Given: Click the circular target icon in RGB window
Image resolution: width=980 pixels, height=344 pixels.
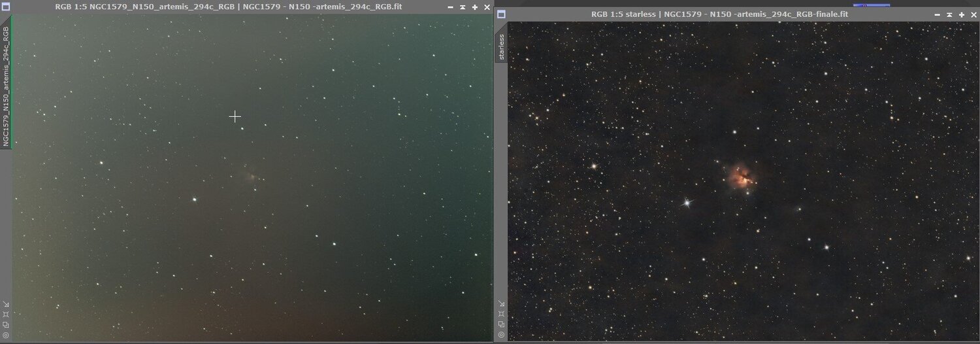Looking at the screenshot, I should pyautogui.click(x=6, y=335).
